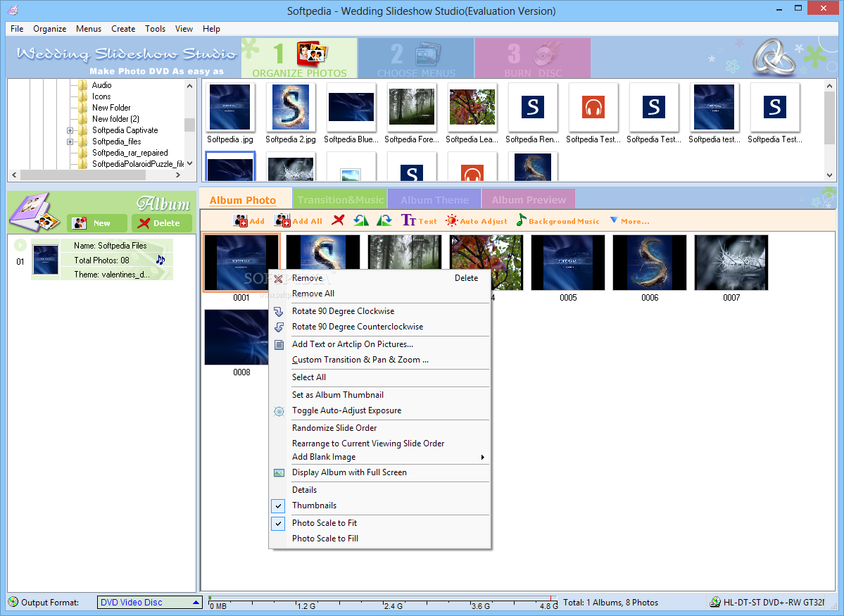844x616 pixels.
Task: Go to step 3 Burn Disc
Action: click(x=533, y=58)
